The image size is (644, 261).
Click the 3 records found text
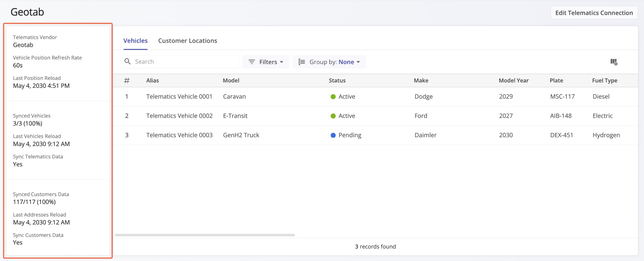[x=375, y=247]
